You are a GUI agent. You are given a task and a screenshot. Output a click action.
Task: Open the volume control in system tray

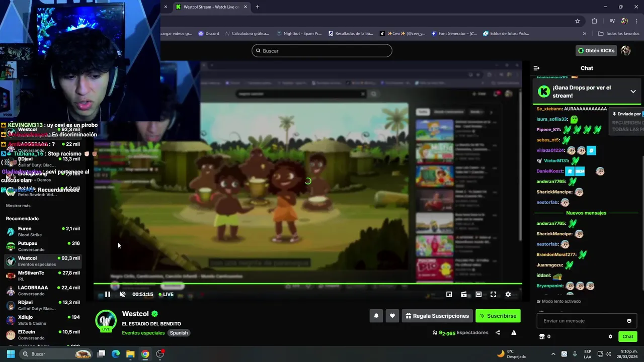609,354
